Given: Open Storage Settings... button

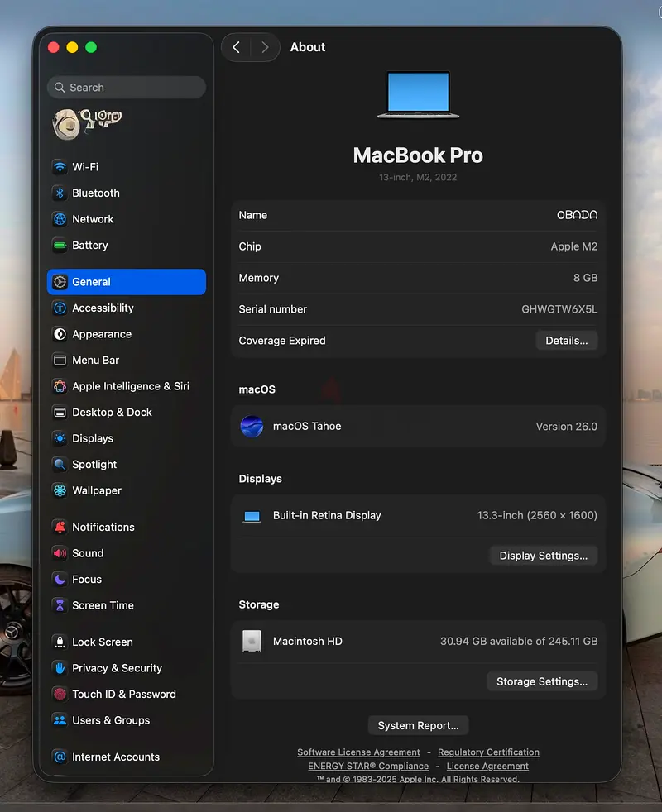Looking at the screenshot, I should coord(542,681).
